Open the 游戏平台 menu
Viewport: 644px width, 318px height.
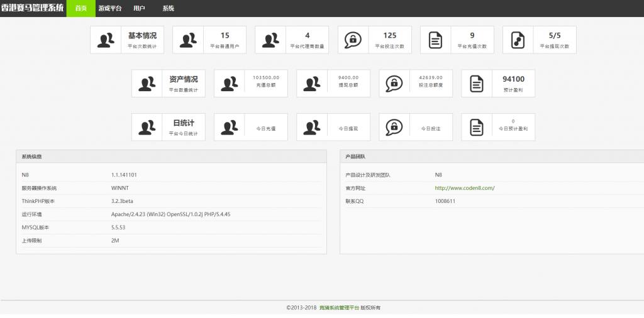pos(109,8)
